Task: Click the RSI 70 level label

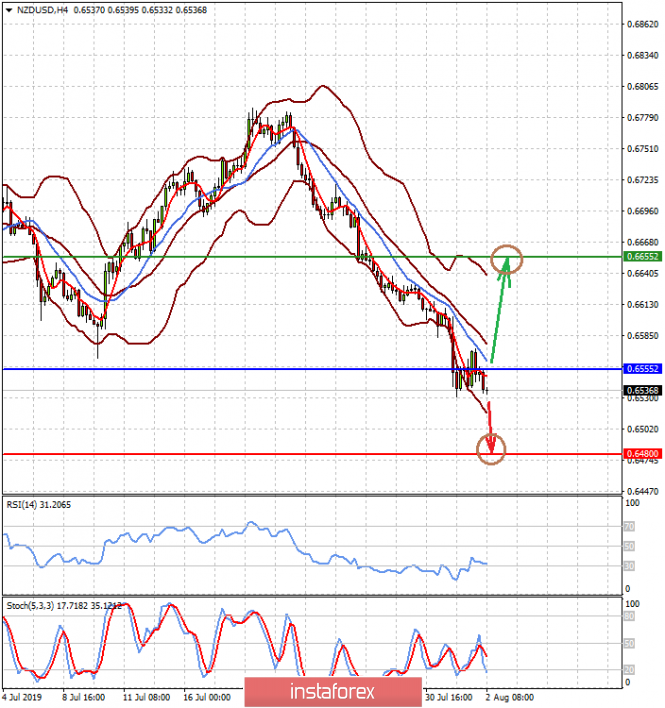Action: coord(629,526)
